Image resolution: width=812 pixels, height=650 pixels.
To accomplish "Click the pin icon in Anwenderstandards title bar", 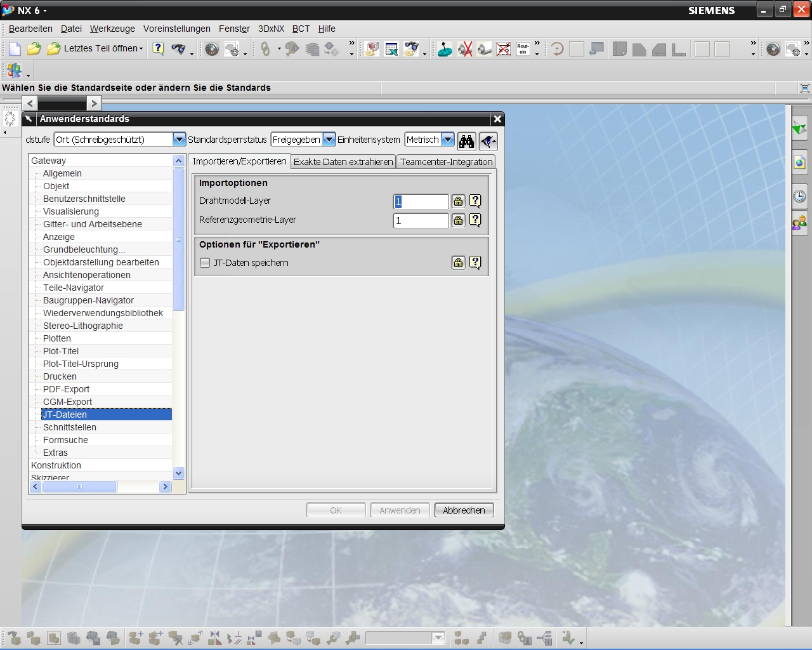I will click(29, 119).
